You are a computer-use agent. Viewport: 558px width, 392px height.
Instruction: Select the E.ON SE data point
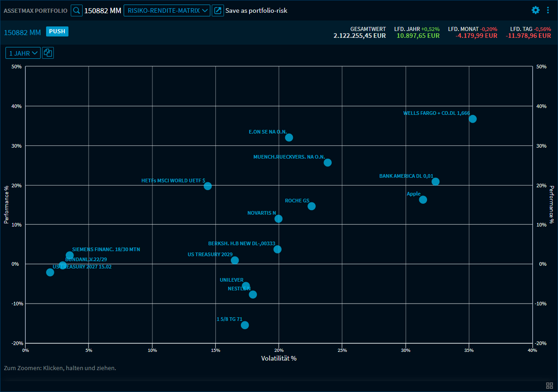click(289, 138)
